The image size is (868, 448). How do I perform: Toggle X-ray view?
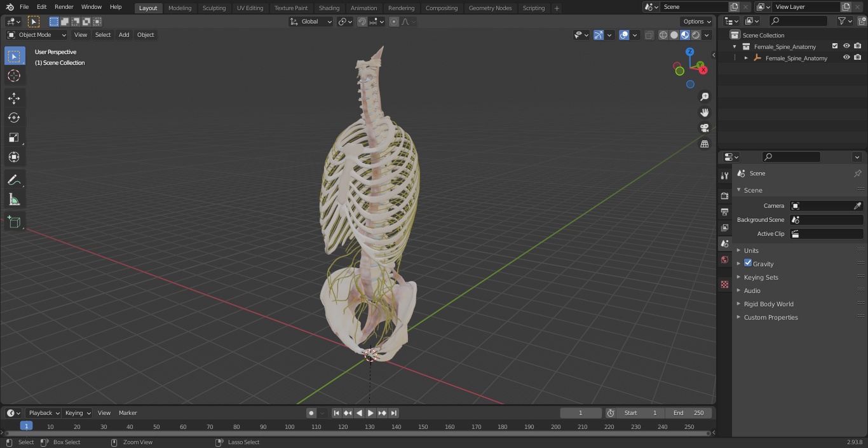(x=649, y=35)
